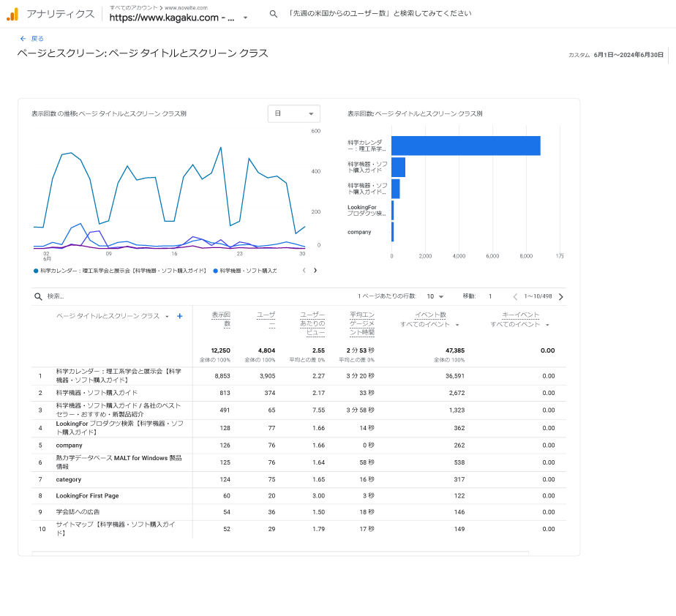This screenshot has height=616, width=676.
Task: Open the イベント数 すべてのイベント dropdown
Action: pos(429,325)
